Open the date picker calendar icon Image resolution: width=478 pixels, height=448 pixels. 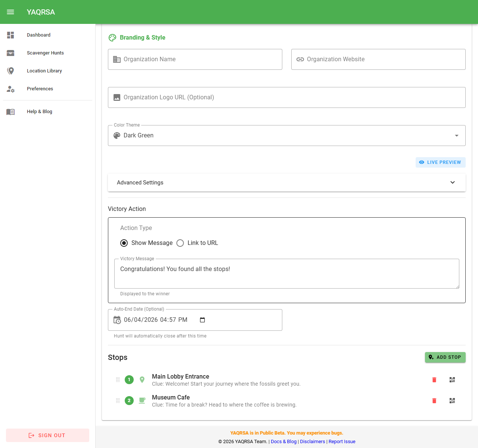tap(202, 320)
